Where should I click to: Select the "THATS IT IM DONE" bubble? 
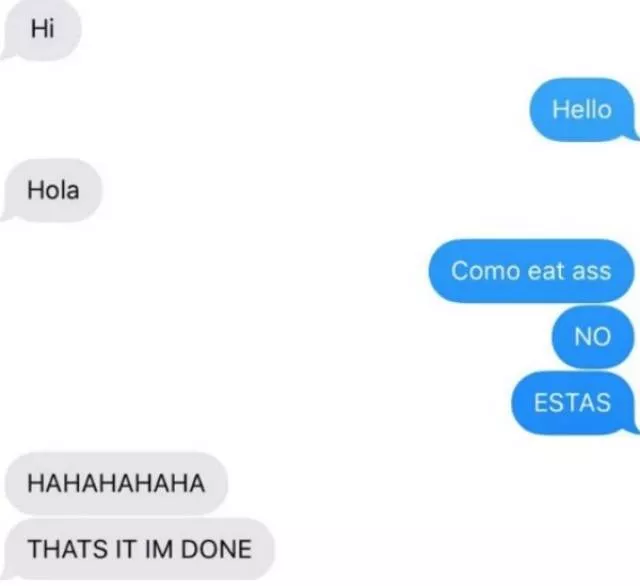point(139,549)
